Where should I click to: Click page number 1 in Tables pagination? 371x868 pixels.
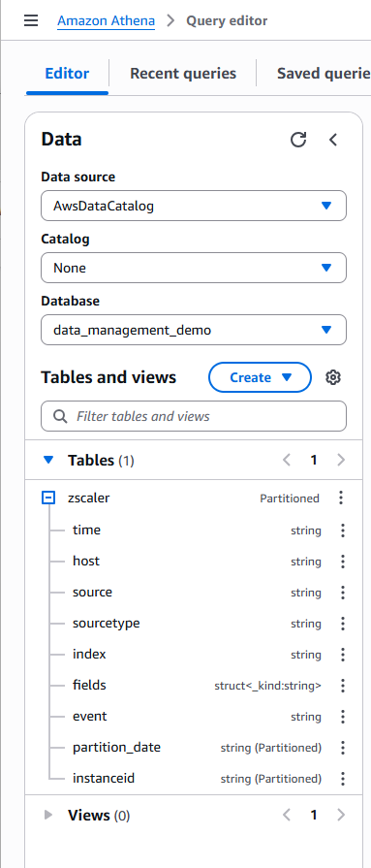314,460
